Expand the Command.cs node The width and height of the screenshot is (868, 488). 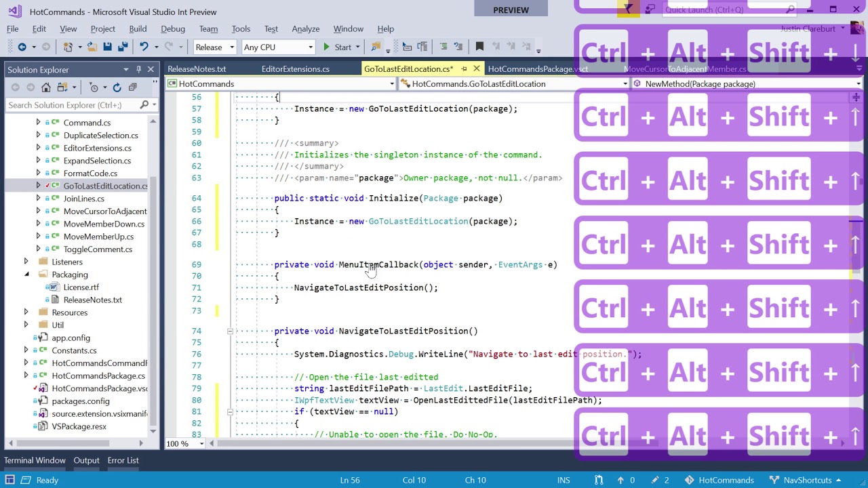(x=38, y=123)
